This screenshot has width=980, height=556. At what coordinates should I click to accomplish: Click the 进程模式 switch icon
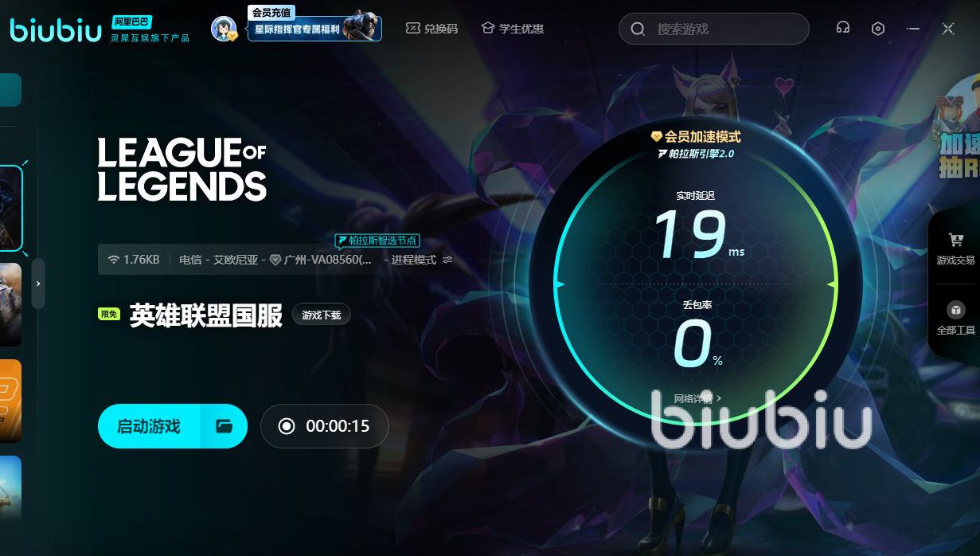(447, 260)
